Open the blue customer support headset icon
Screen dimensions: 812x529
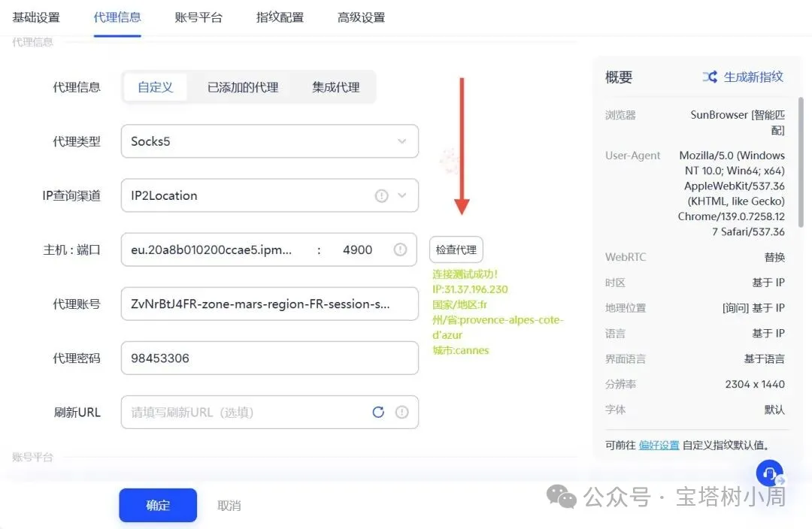[770, 473]
